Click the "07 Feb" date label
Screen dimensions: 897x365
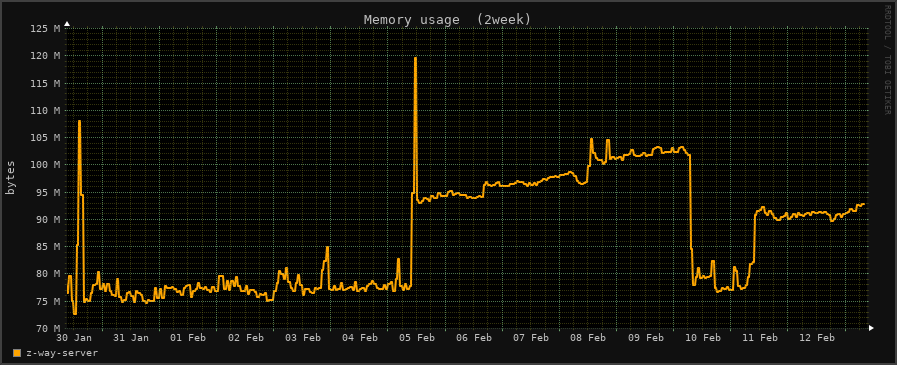(531, 338)
